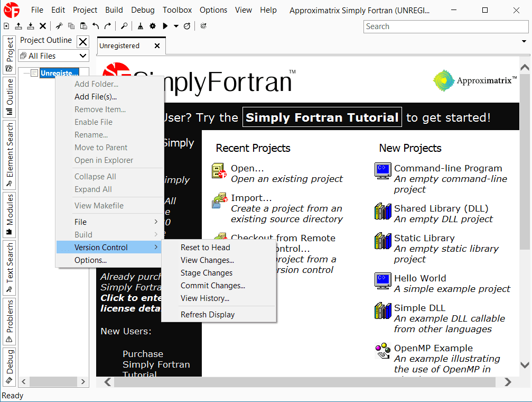Screen dimensions: 532x402
Task: Open the All Files filter dropdown
Action: pyautogui.click(x=53, y=56)
